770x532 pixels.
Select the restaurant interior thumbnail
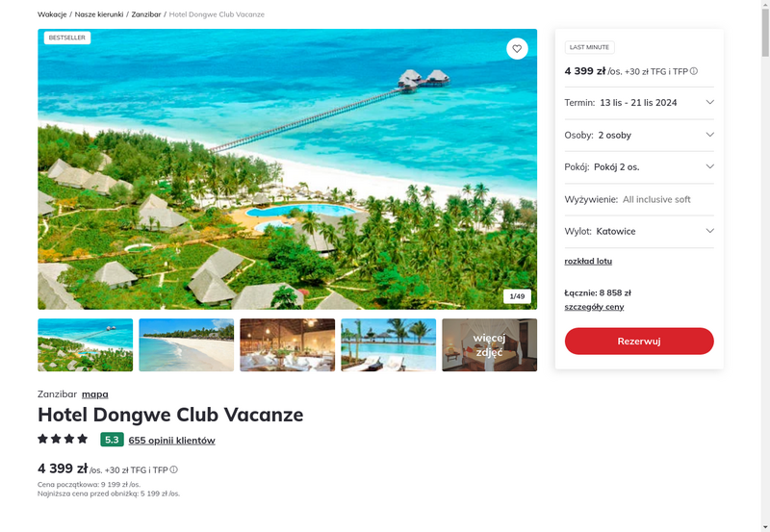point(287,345)
